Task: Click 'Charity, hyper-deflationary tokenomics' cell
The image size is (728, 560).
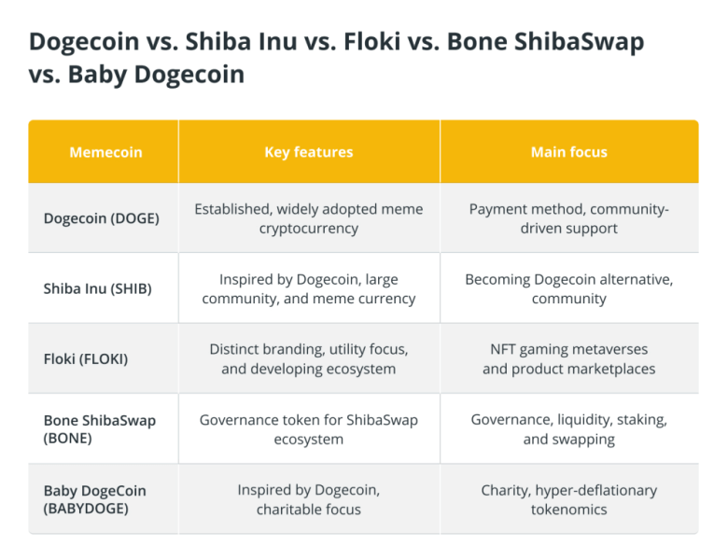Action: [x=569, y=499]
